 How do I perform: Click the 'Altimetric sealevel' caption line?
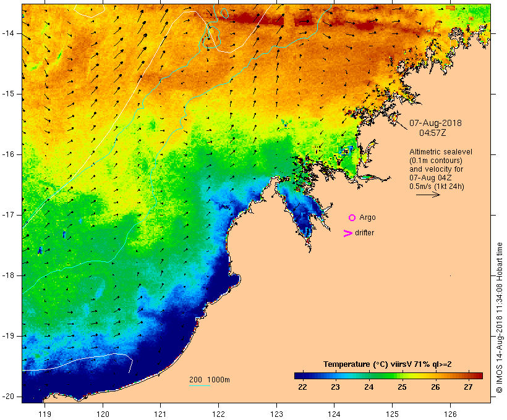pyautogui.click(x=440, y=152)
